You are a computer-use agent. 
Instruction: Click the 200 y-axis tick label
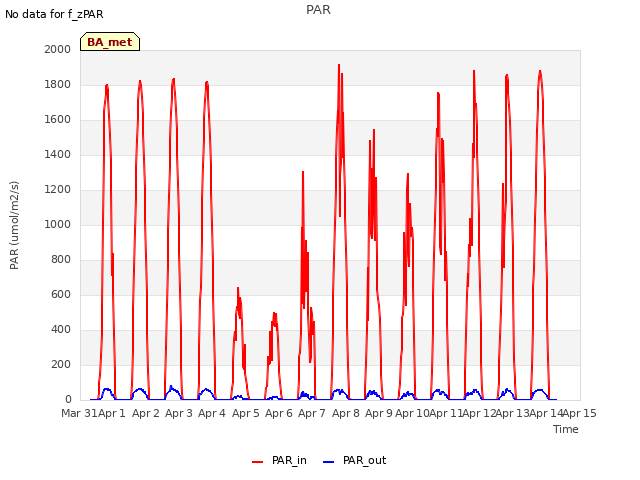(x=61, y=364)
